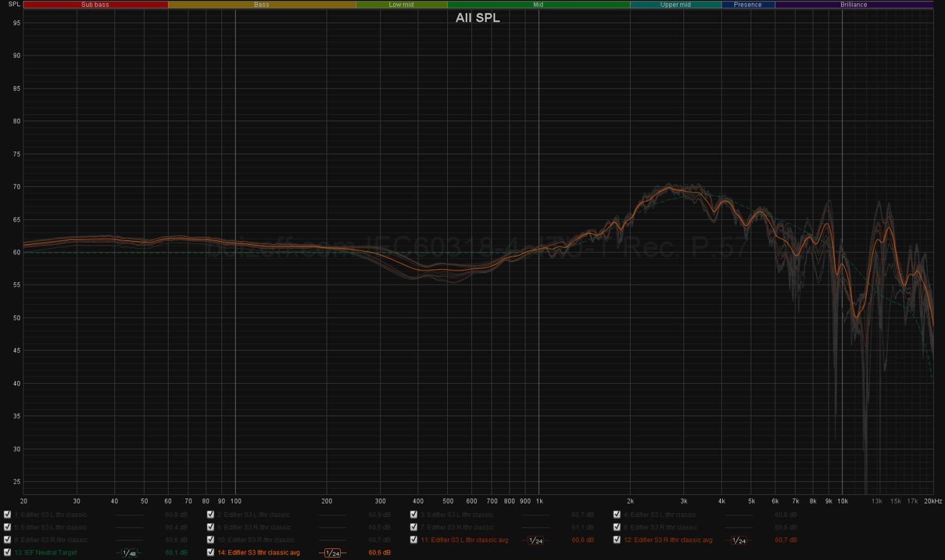The width and height of the screenshot is (945, 560).
Task: Hide the 13 IEF Neutral Target trace checkbox
Action: (x=7, y=552)
